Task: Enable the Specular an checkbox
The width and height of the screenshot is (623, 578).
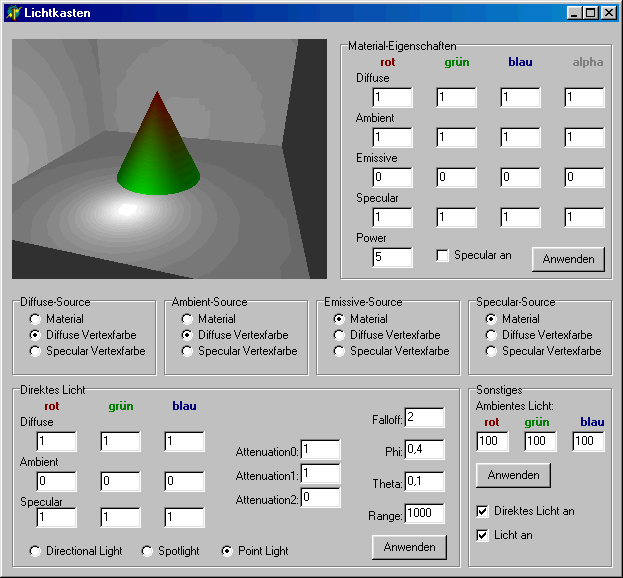Action: click(x=442, y=256)
